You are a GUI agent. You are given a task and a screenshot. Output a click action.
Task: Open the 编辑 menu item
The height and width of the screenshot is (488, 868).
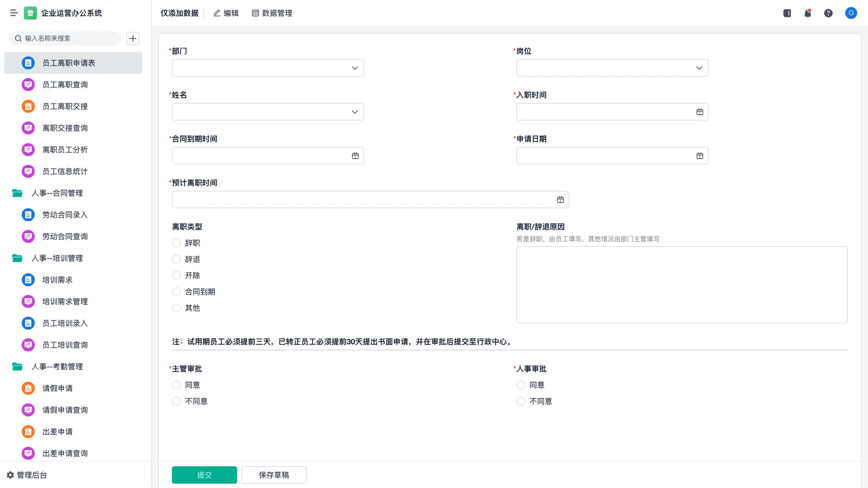pos(226,13)
